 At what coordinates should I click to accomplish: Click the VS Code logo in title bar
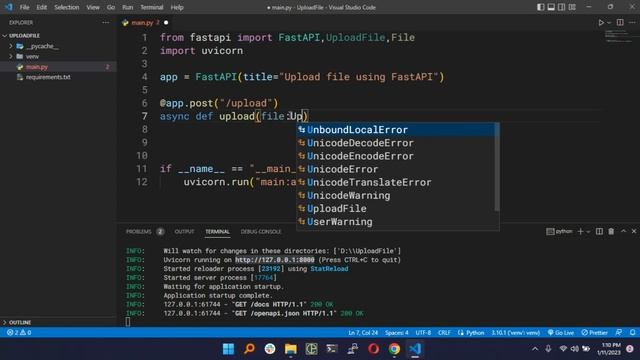click(x=9, y=7)
